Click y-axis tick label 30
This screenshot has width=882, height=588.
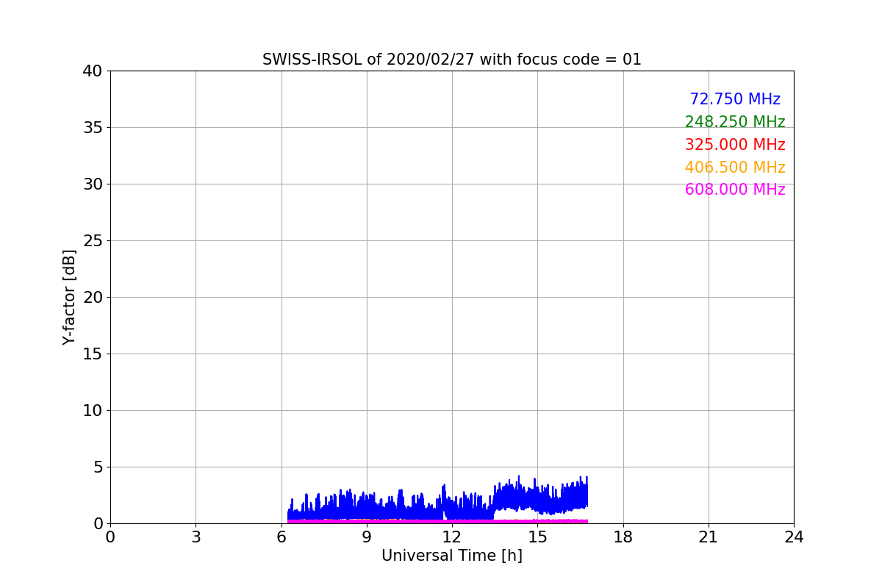92,184
